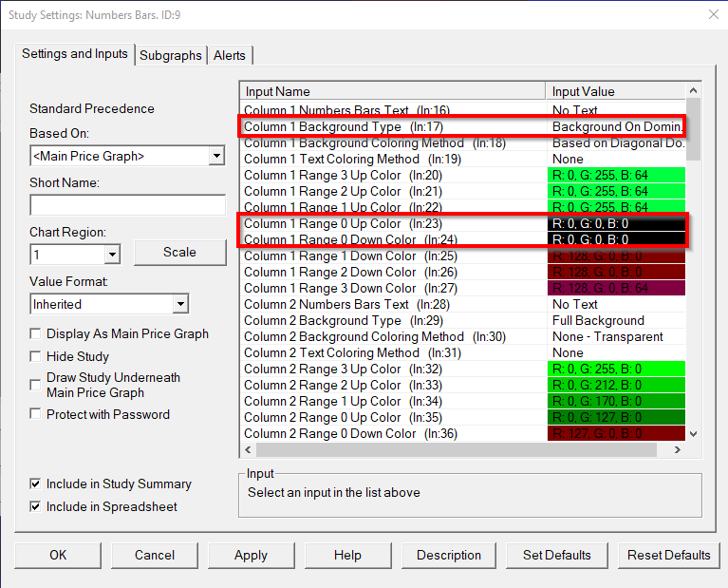
Task: Click the Input Name column header
Action: [x=393, y=91]
